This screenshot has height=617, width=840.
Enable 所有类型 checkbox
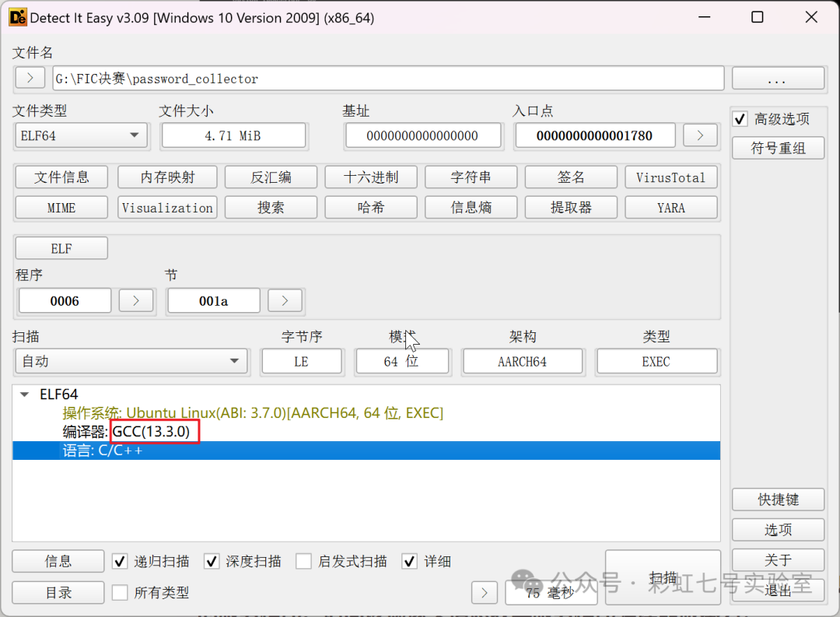point(120,592)
